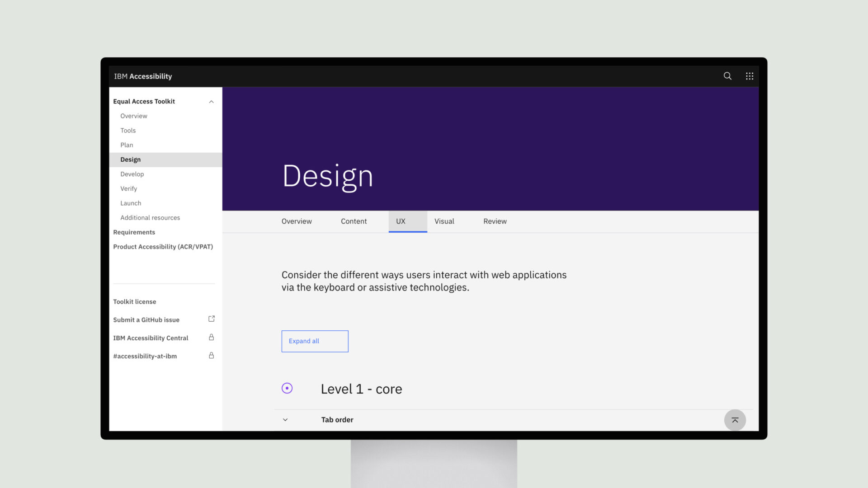Select the Visual tab in the Design section
Screen dimensions: 868x488
pyautogui.click(x=443, y=221)
